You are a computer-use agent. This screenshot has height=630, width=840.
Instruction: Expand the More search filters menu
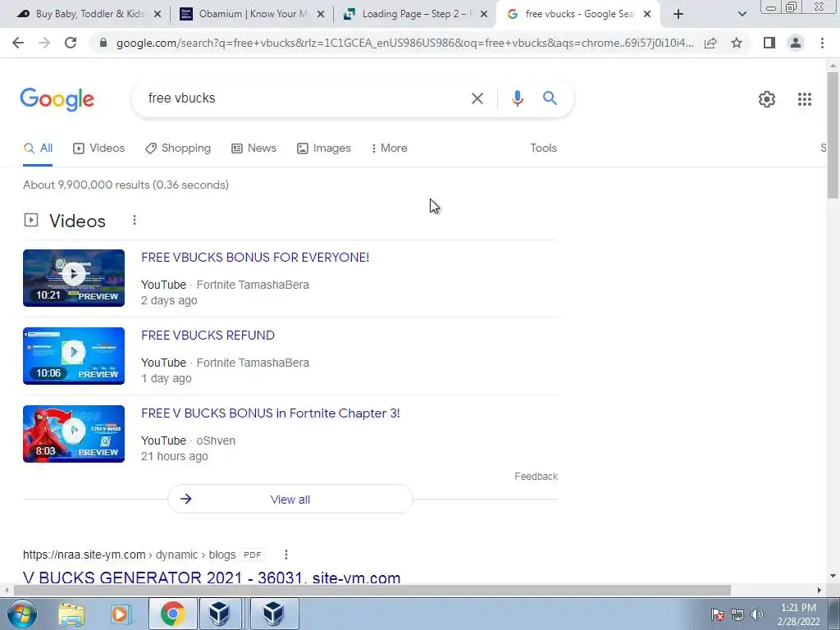coord(390,148)
